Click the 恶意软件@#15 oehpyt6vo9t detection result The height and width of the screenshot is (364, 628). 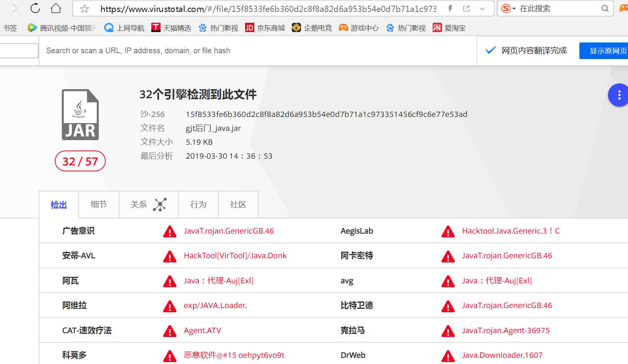234,355
